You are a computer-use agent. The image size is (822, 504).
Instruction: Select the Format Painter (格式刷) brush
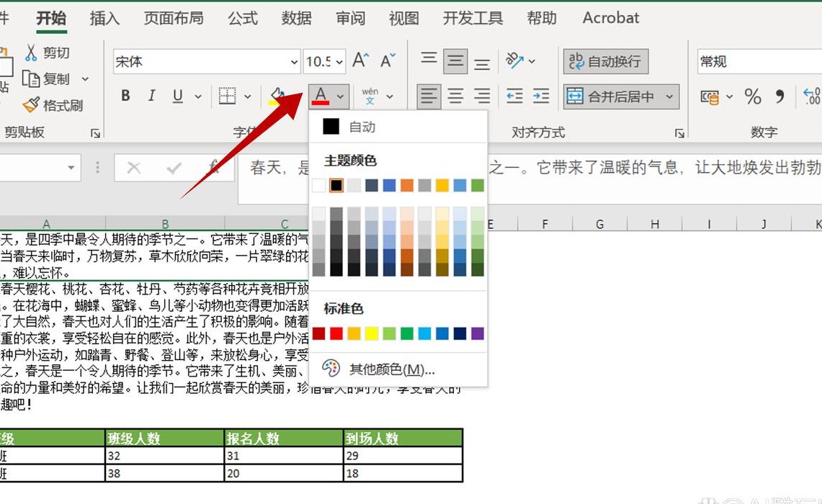pos(31,105)
